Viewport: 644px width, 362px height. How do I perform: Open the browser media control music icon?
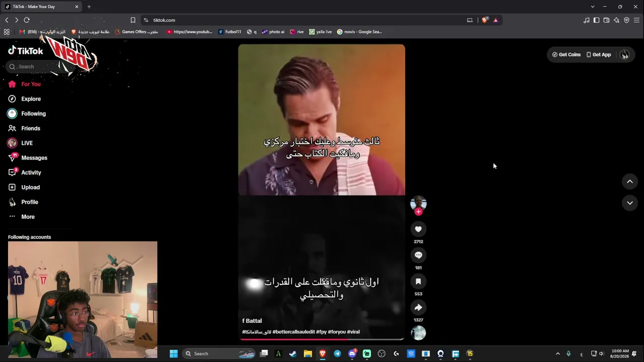[x=586, y=20]
